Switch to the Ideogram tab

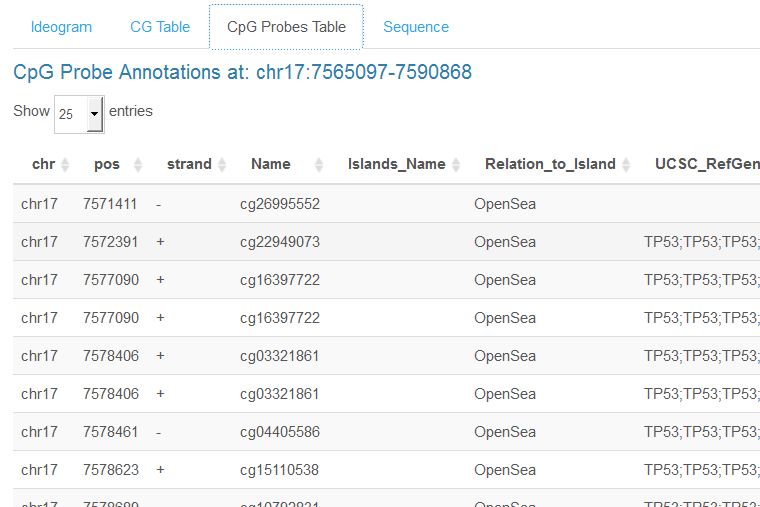pyautogui.click(x=61, y=27)
